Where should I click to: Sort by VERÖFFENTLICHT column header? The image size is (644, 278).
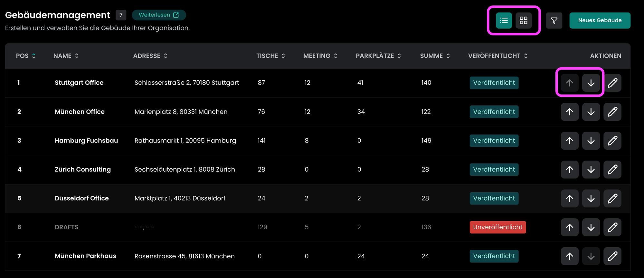point(497,56)
